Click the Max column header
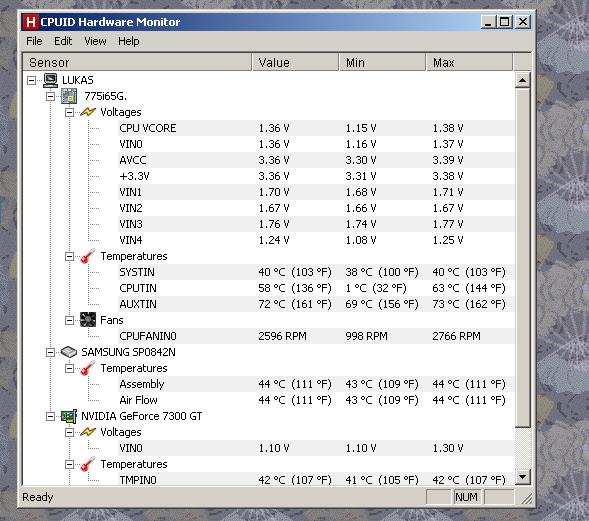Viewport: 589px width, 521px height. point(469,62)
